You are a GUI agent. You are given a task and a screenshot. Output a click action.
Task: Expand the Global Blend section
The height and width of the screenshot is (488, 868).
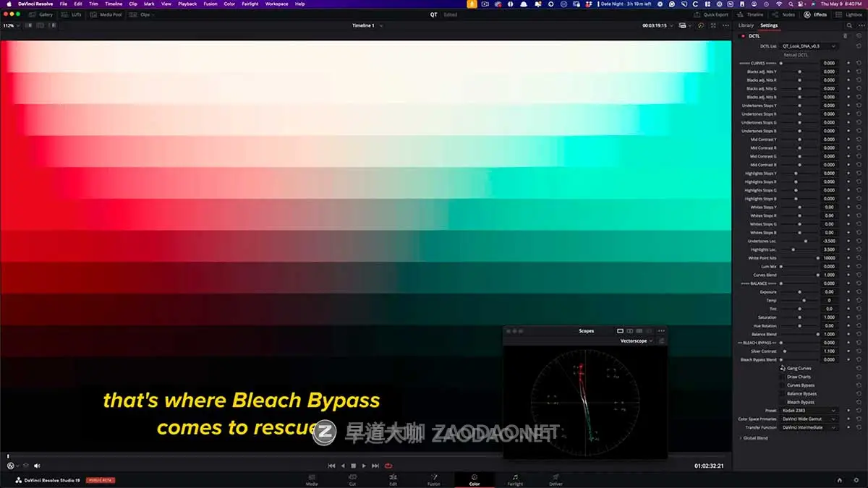click(754, 437)
